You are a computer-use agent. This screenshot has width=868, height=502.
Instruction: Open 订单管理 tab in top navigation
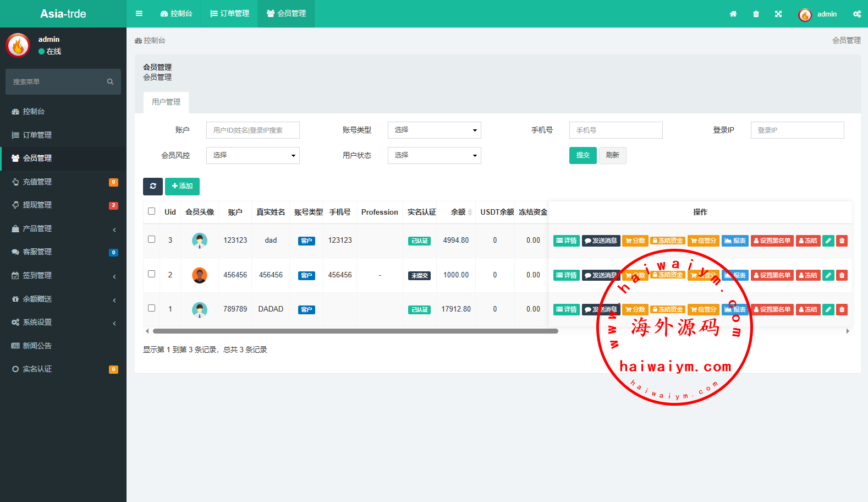[x=230, y=14]
